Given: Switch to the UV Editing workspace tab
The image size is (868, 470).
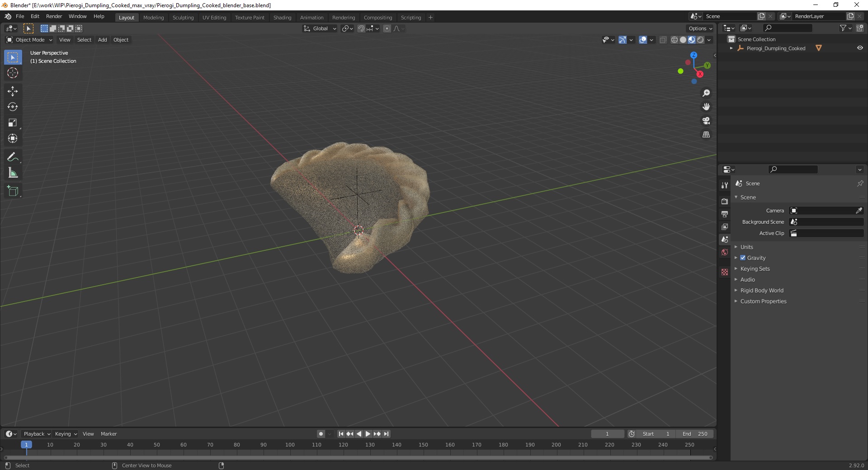Looking at the screenshot, I should pos(214,18).
